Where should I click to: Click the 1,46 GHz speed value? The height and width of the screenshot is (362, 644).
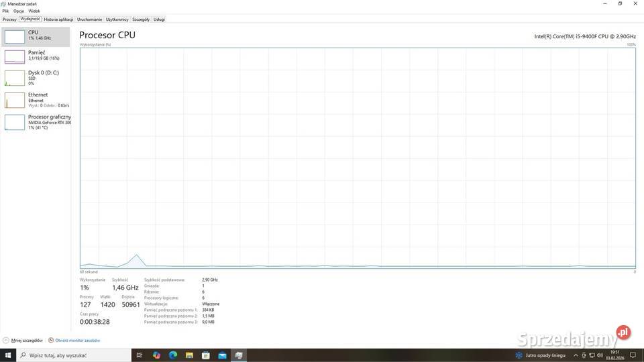tap(125, 288)
